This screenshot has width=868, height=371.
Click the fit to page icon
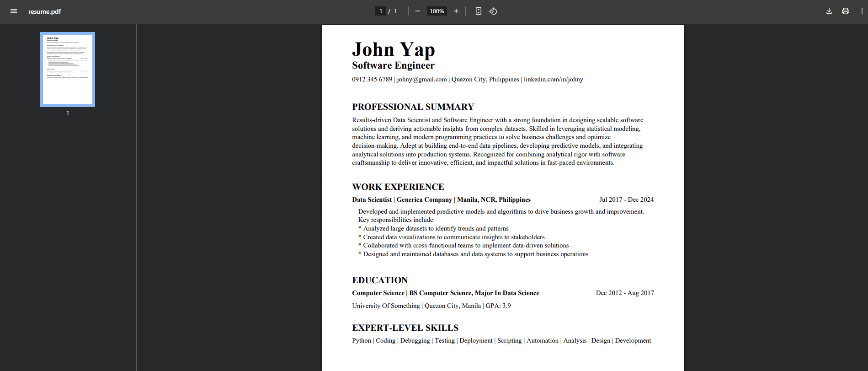(x=478, y=11)
